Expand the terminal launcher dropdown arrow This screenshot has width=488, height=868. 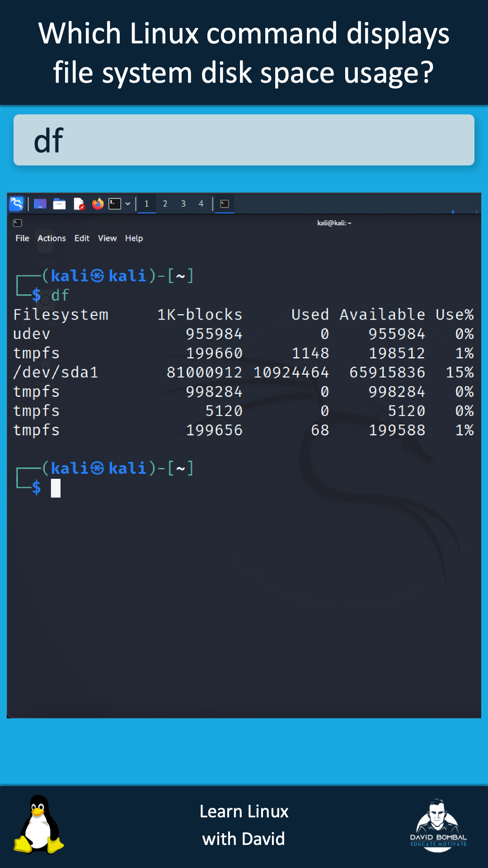click(x=128, y=204)
